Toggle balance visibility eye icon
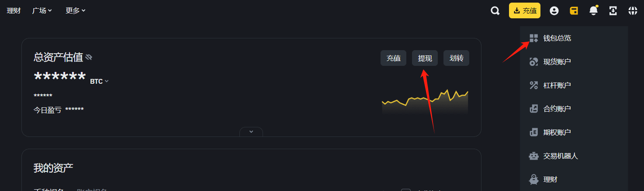This screenshot has width=644, height=191. (89, 57)
